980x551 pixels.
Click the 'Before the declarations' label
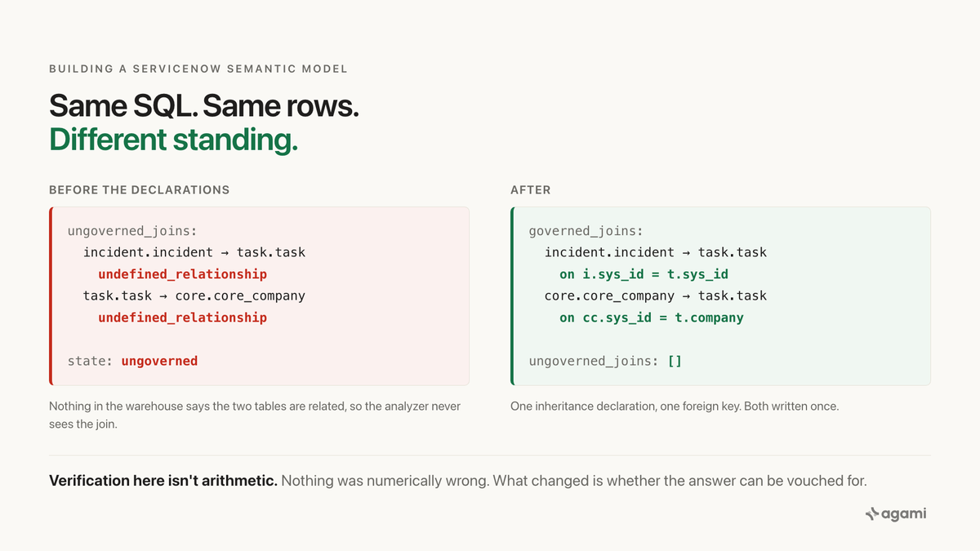pyautogui.click(x=140, y=189)
